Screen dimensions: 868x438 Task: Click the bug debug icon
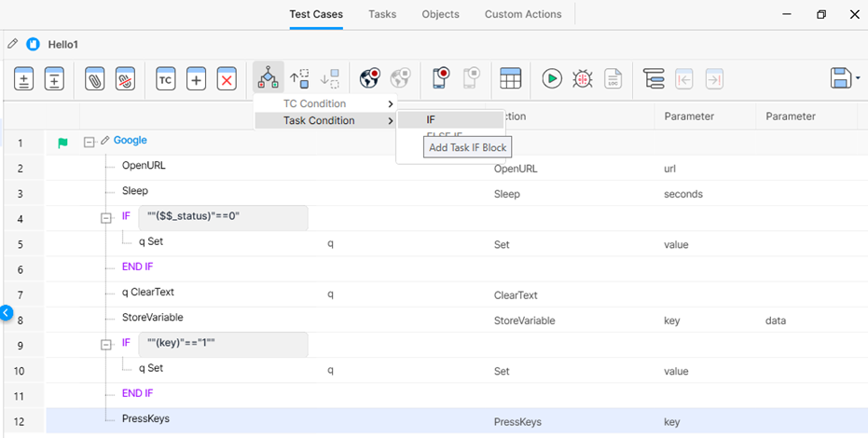(583, 79)
